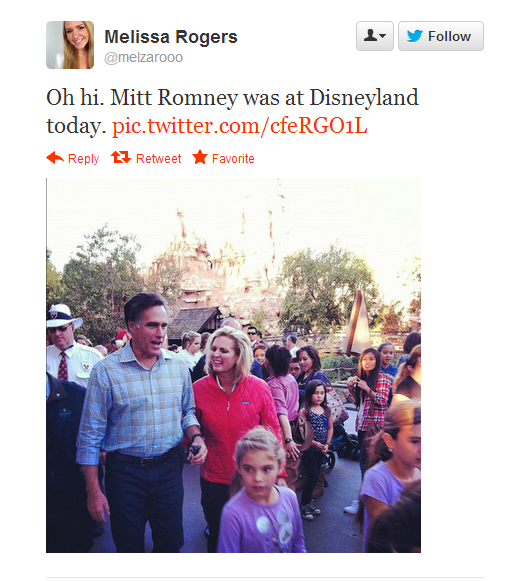The height and width of the screenshot is (581, 530).
Task: Open the pic.twitter.com/cfeRGO1L link
Action: (x=239, y=126)
